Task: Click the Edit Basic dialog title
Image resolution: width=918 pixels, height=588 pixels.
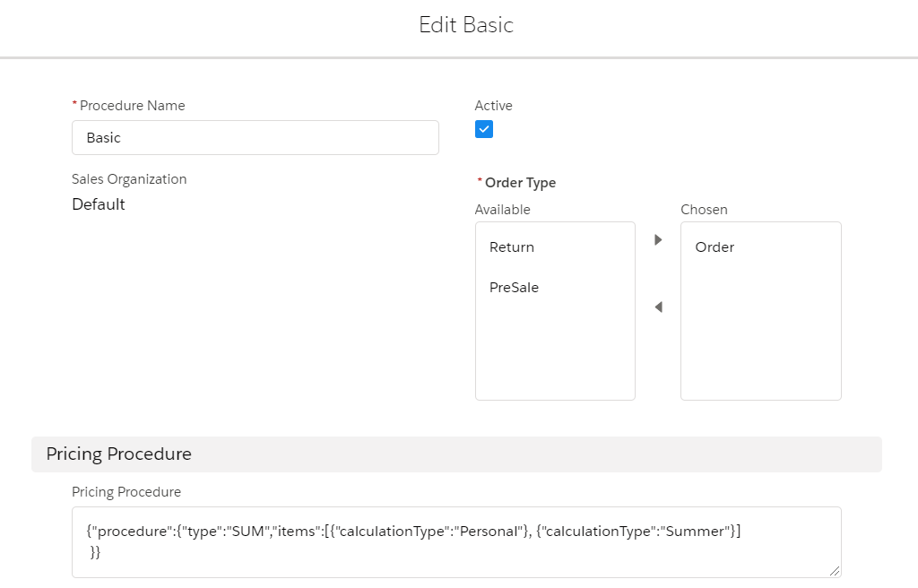Action: click(466, 25)
